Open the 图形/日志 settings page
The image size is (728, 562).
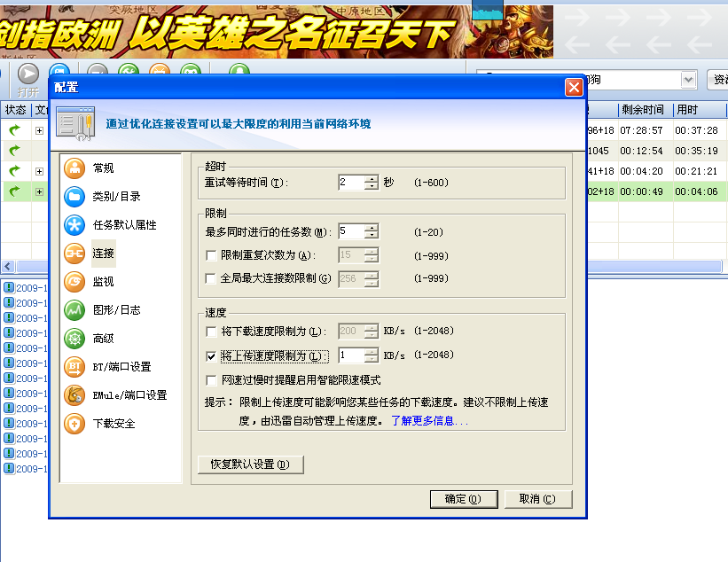(116, 310)
